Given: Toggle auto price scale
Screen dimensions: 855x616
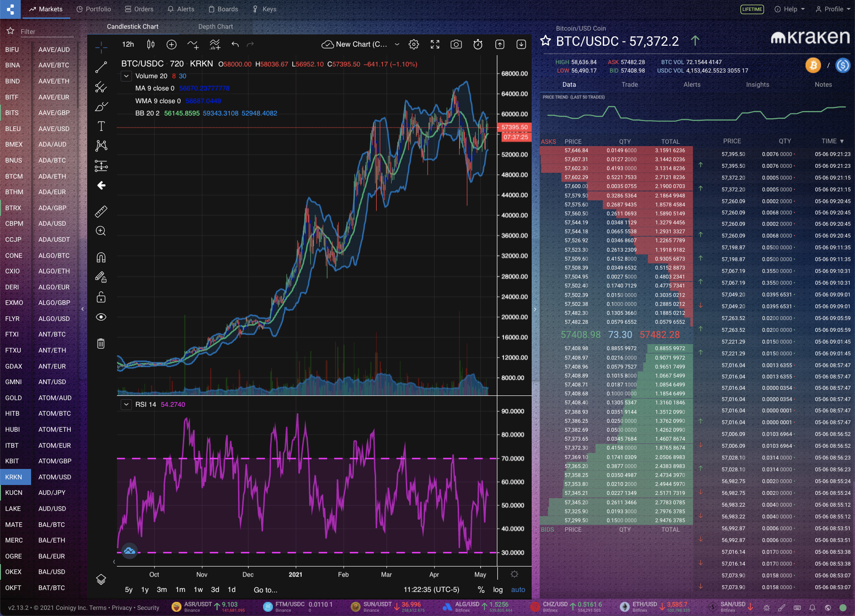Looking at the screenshot, I should click(518, 590).
